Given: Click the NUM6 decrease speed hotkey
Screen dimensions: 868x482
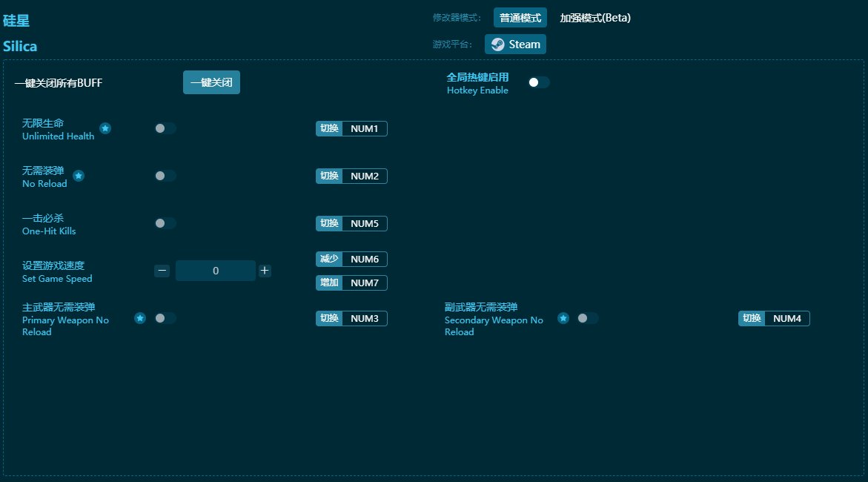Looking at the screenshot, I should tap(364, 260).
